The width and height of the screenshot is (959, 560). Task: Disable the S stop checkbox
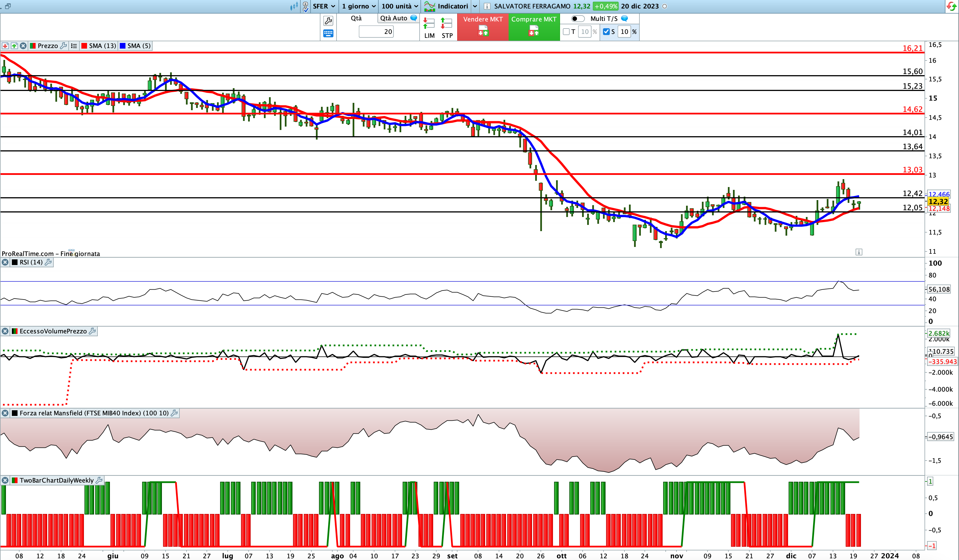pyautogui.click(x=606, y=32)
